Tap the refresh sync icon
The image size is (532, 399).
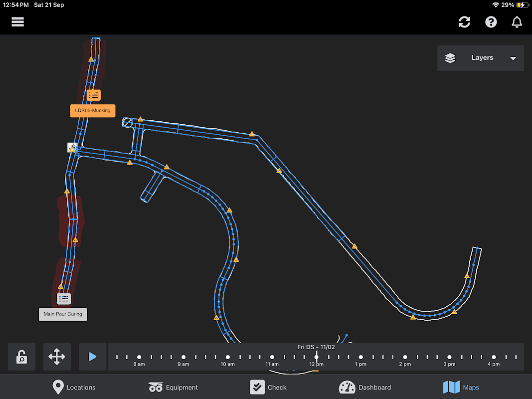(464, 22)
